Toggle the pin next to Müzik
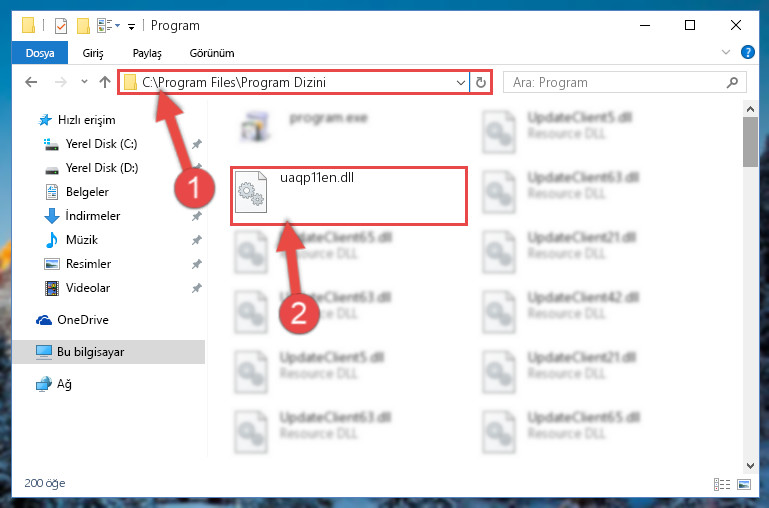The image size is (769, 508). [x=197, y=240]
